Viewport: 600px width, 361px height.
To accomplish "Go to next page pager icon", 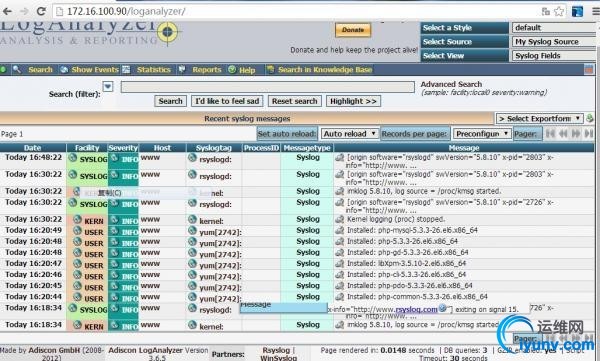I will pos(576,134).
